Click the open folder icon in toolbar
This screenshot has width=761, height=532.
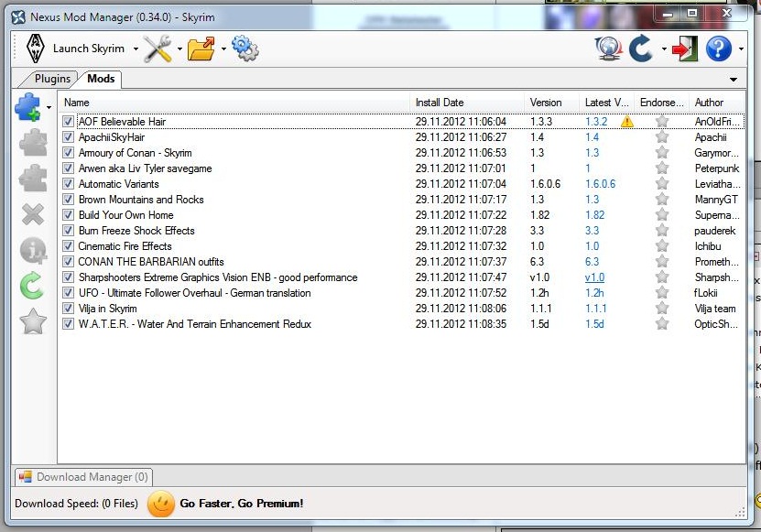point(201,49)
